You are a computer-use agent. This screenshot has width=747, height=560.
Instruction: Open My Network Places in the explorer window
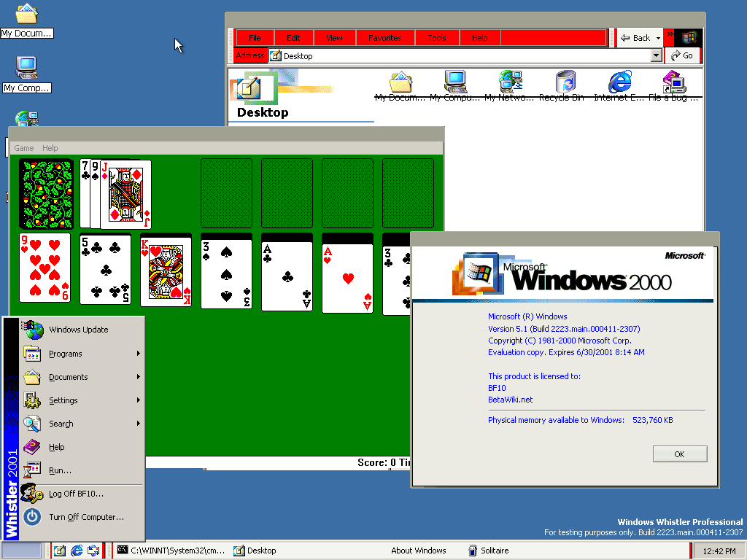510,86
